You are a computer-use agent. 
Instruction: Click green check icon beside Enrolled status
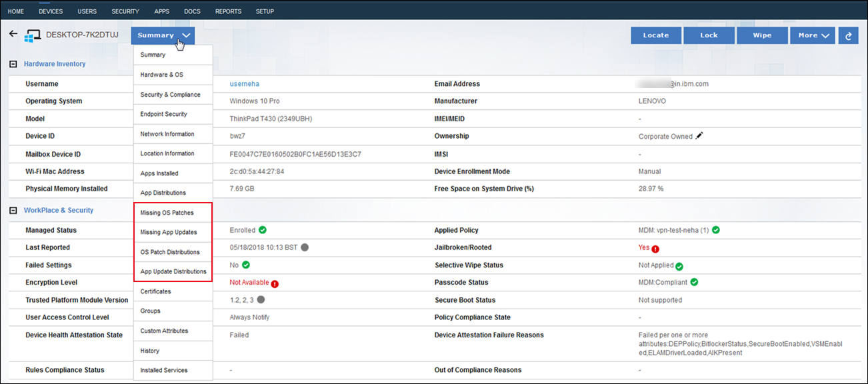click(x=263, y=230)
